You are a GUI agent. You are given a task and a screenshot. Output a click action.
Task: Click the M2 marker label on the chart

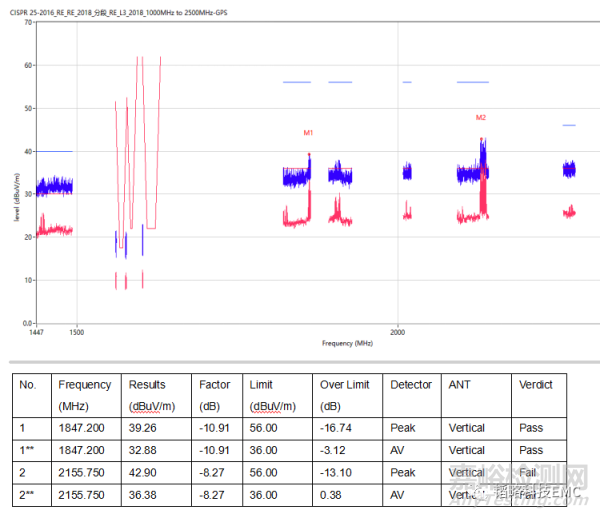point(481,118)
